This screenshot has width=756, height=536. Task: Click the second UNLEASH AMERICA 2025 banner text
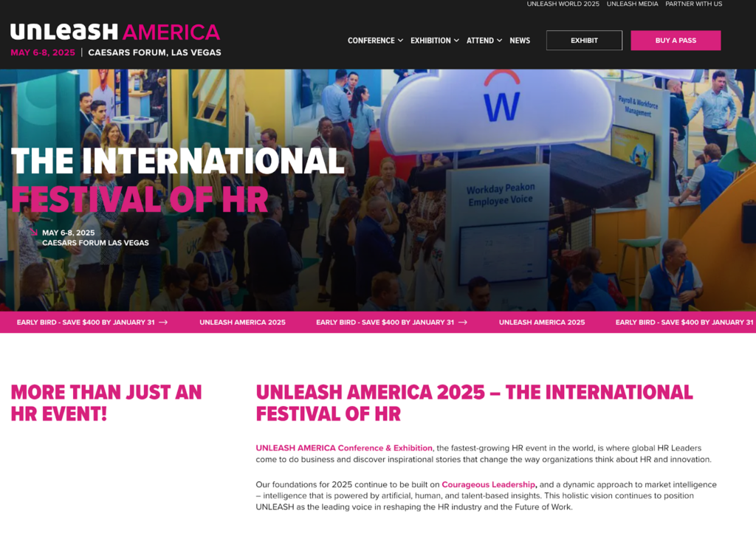[542, 322]
